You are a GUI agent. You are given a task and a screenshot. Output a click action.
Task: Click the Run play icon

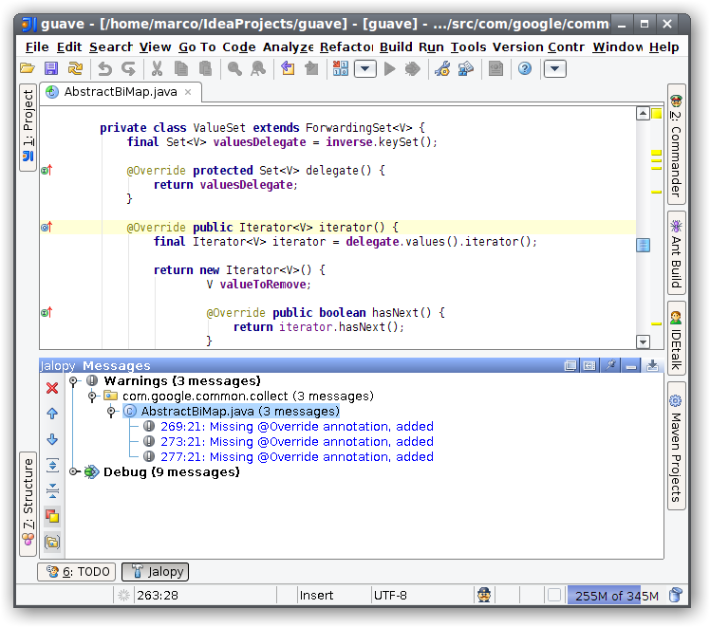pyautogui.click(x=389, y=69)
